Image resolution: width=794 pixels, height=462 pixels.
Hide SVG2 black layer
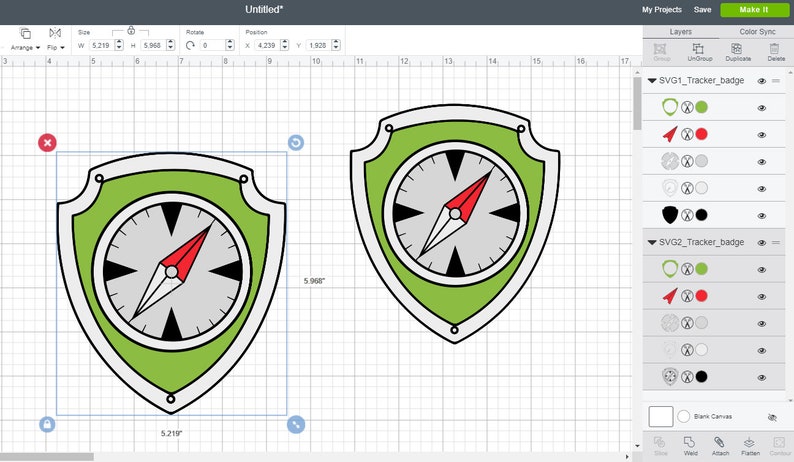(x=762, y=377)
